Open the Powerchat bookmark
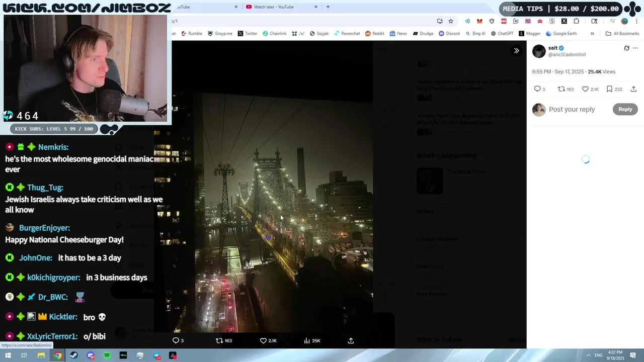The height and width of the screenshot is (362, 644). coord(347,34)
